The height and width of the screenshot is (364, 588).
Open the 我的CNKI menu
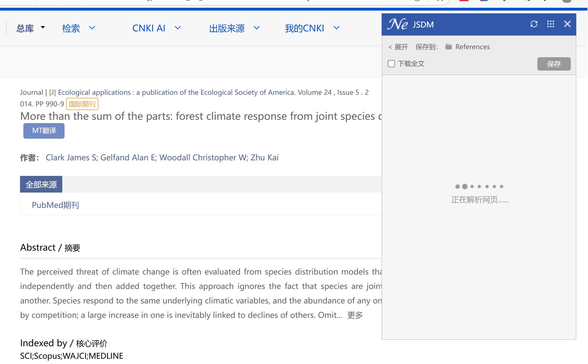click(305, 28)
